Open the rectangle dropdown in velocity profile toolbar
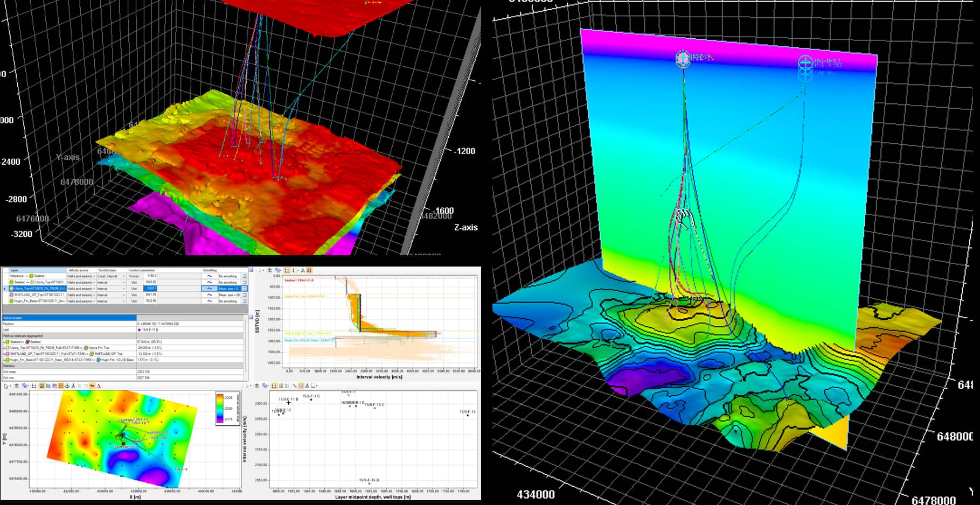The image size is (980, 505). (298, 270)
